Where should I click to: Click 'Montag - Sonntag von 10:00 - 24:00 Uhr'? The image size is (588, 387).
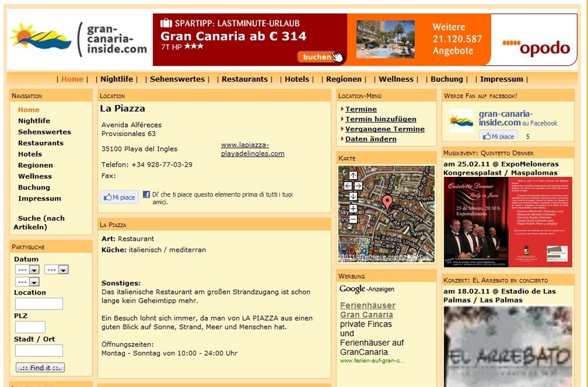pos(169,353)
